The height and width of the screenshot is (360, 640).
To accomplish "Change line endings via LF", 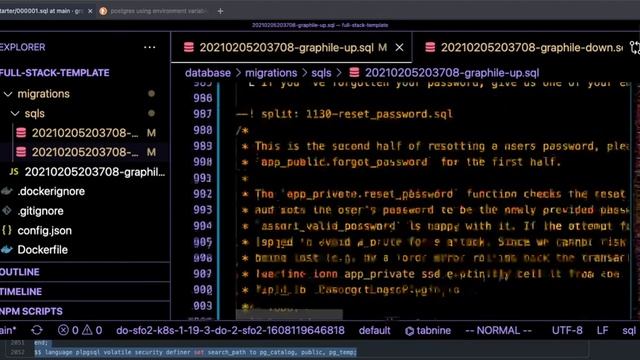I will [x=602, y=330].
